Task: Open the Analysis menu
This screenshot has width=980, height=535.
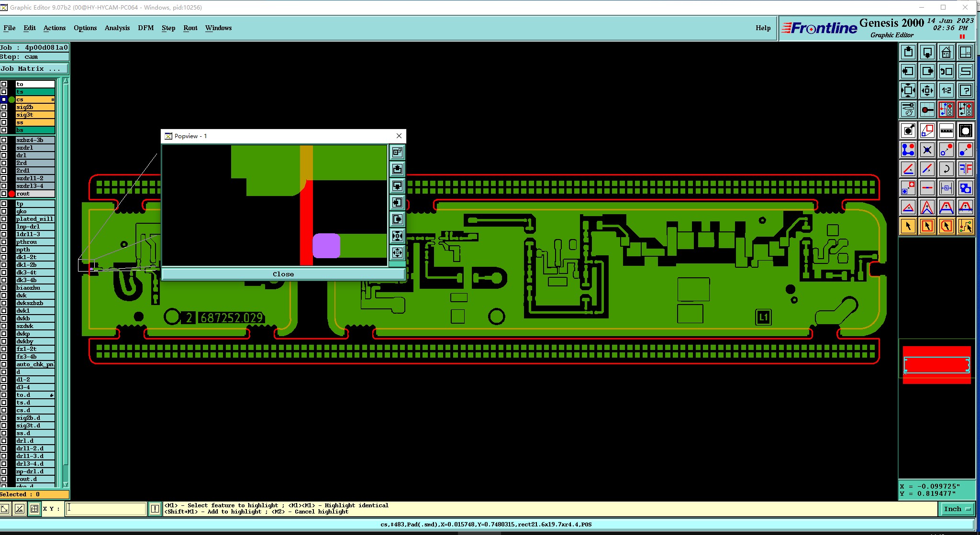Action: (x=117, y=28)
